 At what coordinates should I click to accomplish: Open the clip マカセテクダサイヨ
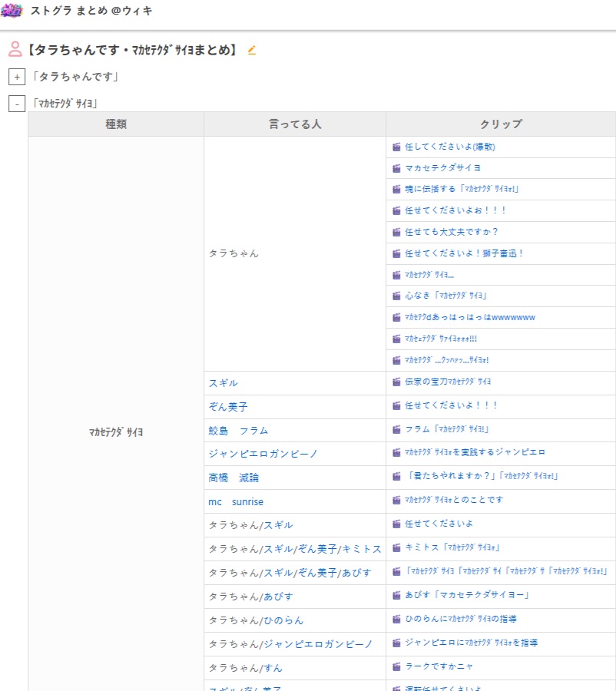point(442,168)
